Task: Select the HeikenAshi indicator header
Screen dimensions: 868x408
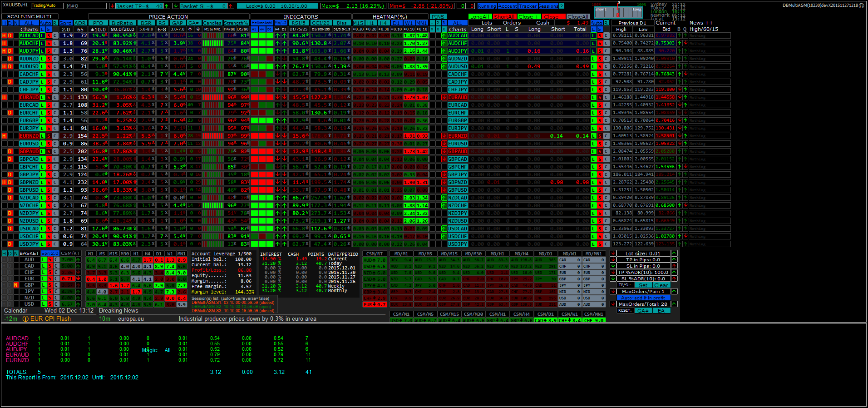Action: 262,23
